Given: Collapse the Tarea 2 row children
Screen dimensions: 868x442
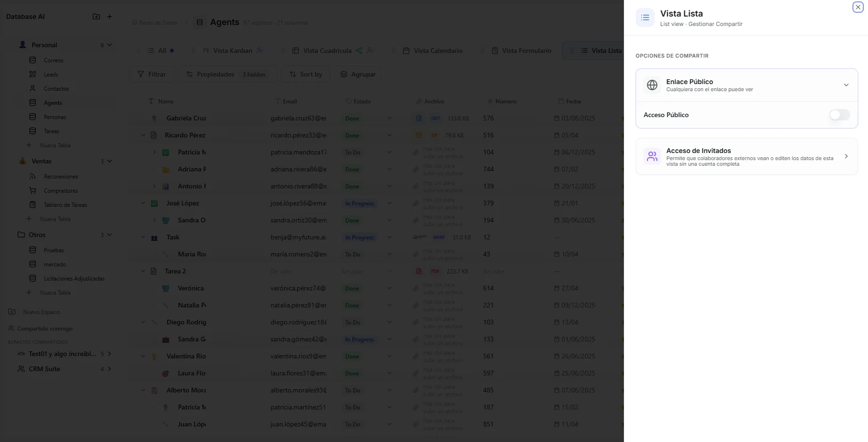Looking at the screenshot, I should coord(143,271).
